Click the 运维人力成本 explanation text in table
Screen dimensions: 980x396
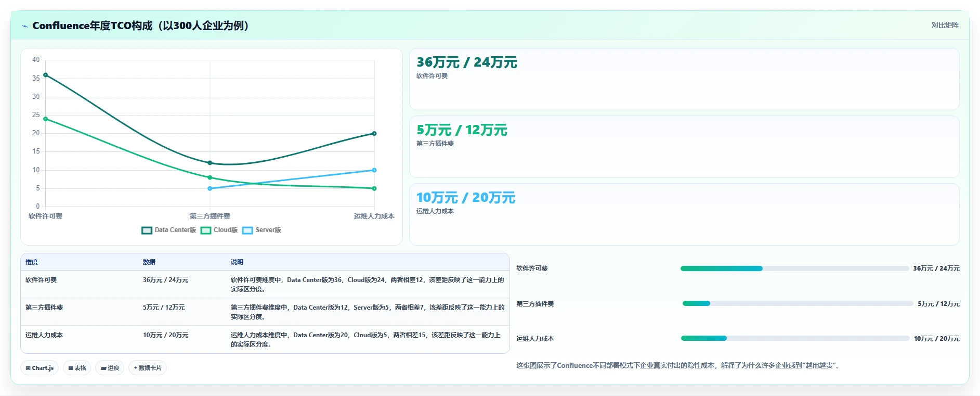point(366,340)
